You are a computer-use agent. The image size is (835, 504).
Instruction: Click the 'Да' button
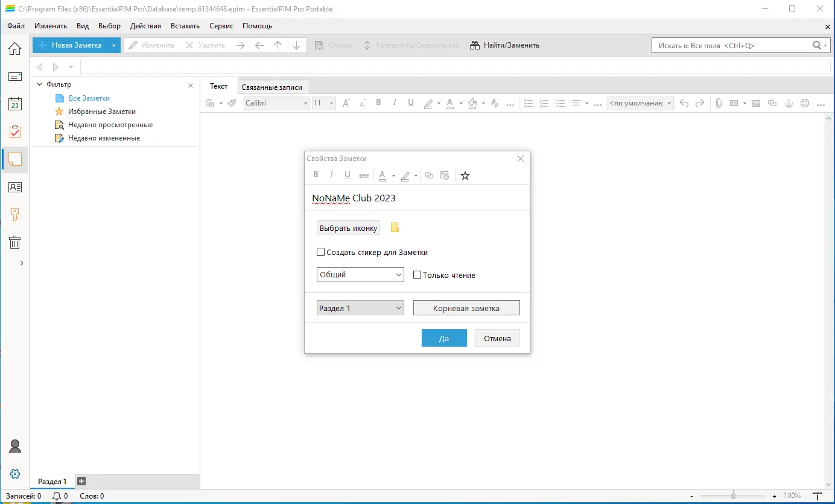pos(444,338)
